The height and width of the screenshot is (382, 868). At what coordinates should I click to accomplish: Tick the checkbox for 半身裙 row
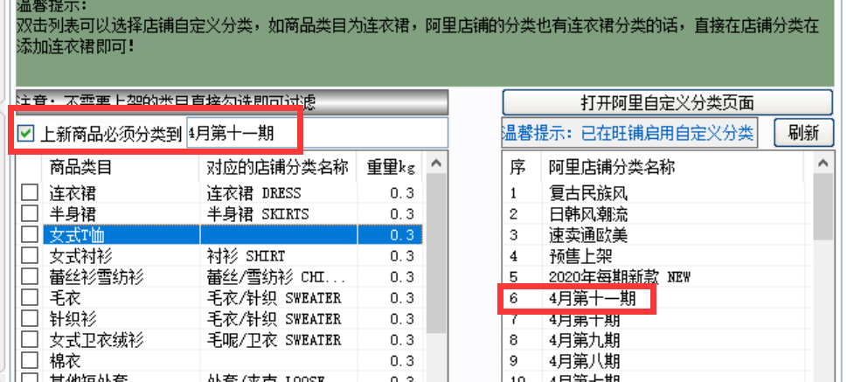click(30, 213)
